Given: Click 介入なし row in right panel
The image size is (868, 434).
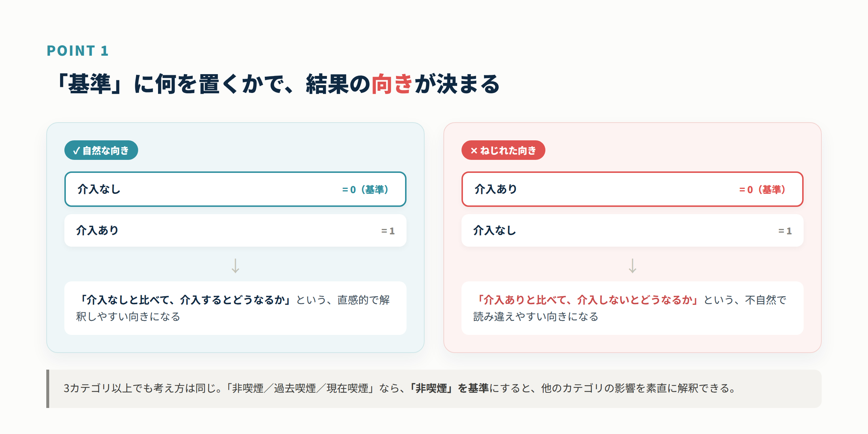Looking at the screenshot, I should click(633, 230).
